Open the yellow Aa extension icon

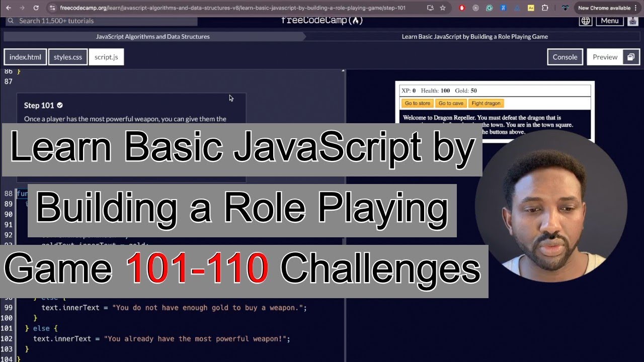[x=531, y=8]
